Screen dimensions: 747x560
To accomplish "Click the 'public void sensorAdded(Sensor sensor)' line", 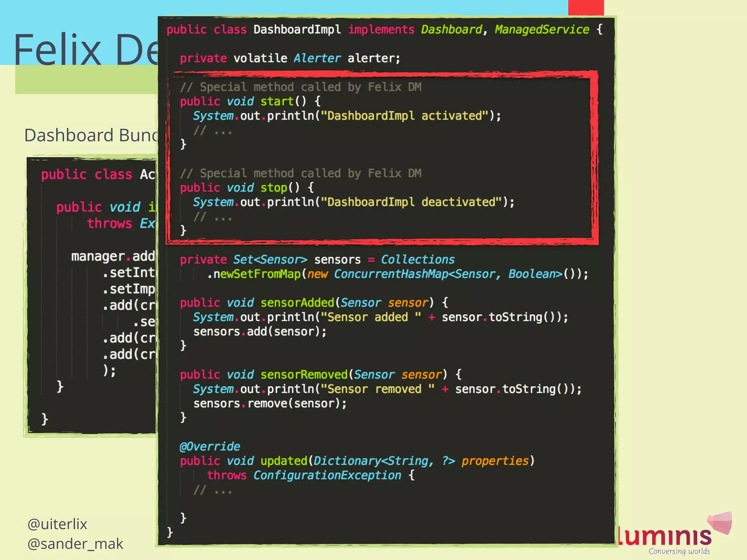I will 314,303.
